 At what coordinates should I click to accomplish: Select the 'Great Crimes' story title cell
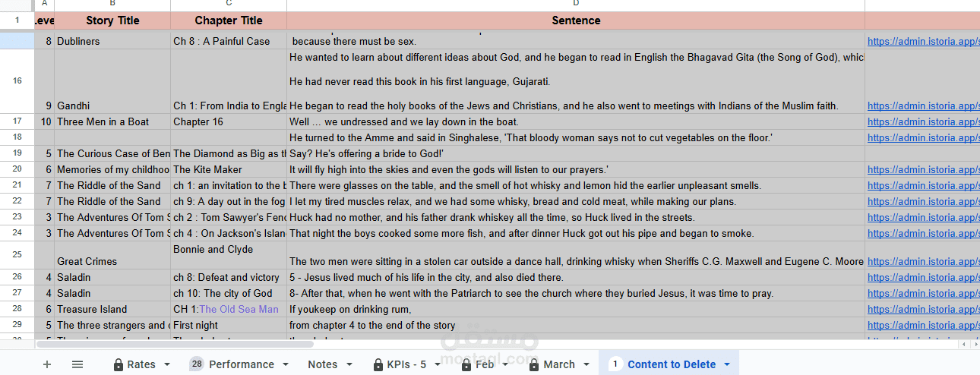[x=112, y=255]
